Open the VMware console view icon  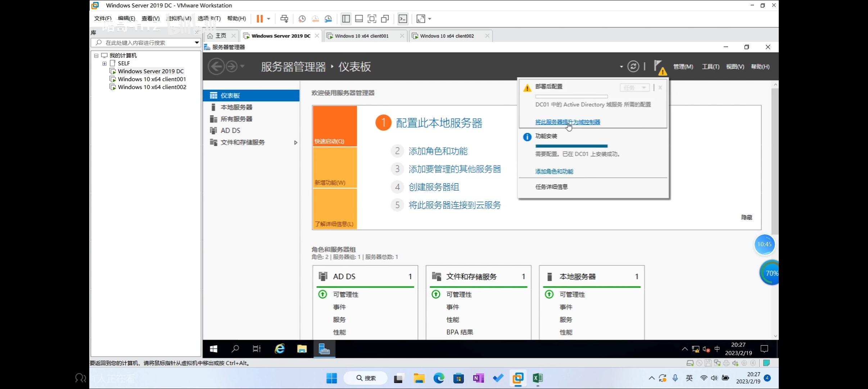403,19
